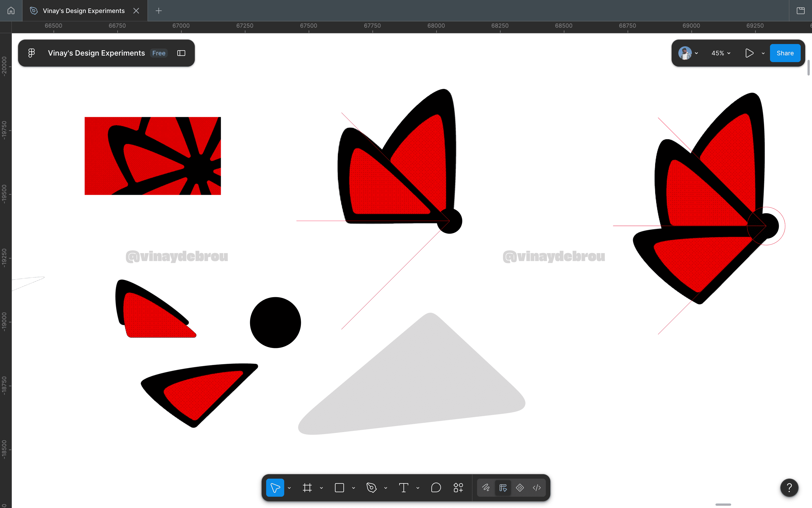This screenshot has height=508, width=812.
Task: Open the help question mark button
Action: tap(789, 487)
